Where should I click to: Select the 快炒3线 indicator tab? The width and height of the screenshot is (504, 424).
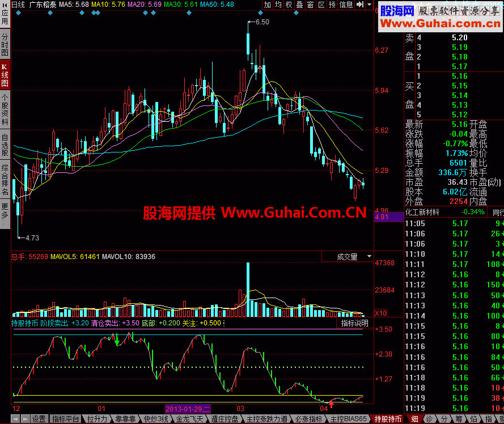pyautogui.click(x=156, y=419)
